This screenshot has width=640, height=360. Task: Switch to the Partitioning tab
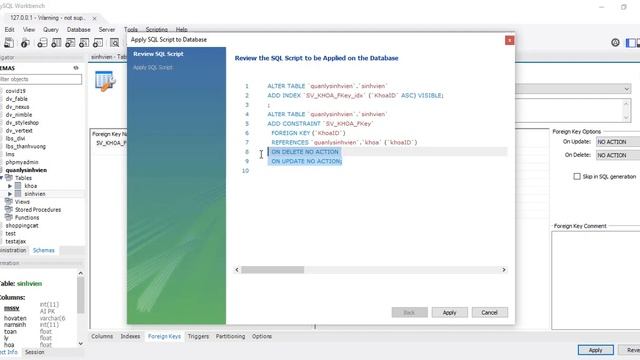click(230, 336)
